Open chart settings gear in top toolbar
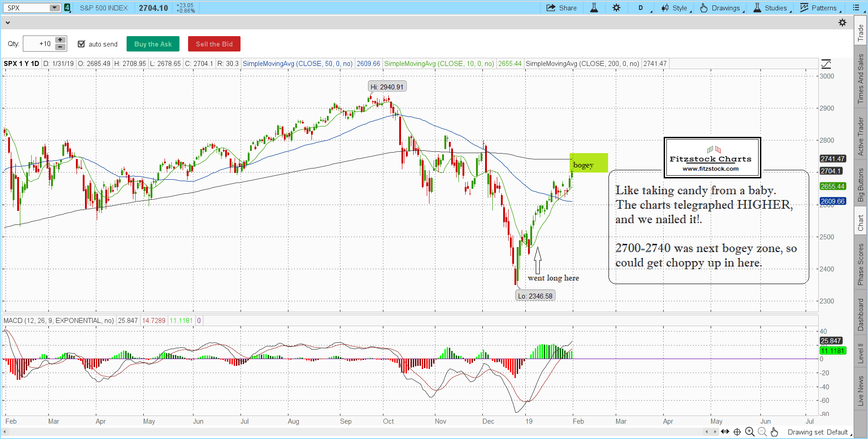Screen dimensions: 868x439 point(616,8)
